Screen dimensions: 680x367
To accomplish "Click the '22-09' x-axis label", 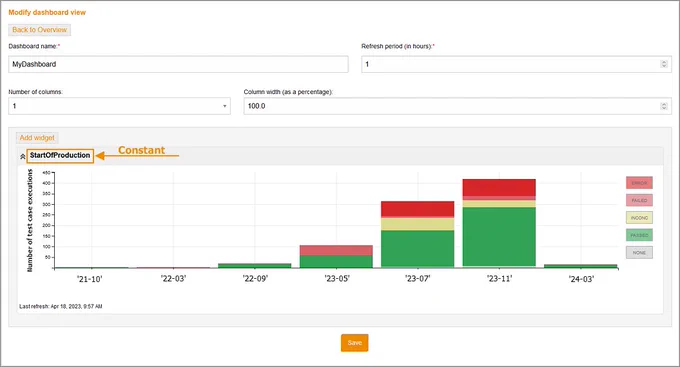I will pyautogui.click(x=255, y=279).
